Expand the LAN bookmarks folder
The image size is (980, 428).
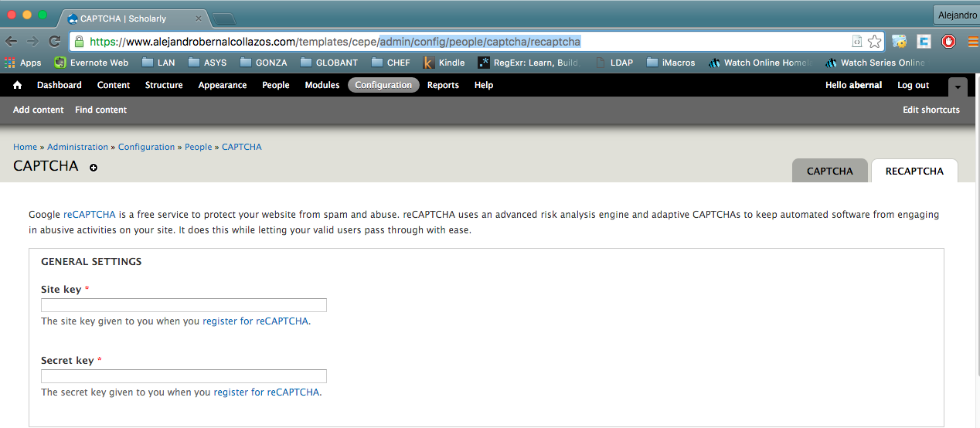(158, 63)
